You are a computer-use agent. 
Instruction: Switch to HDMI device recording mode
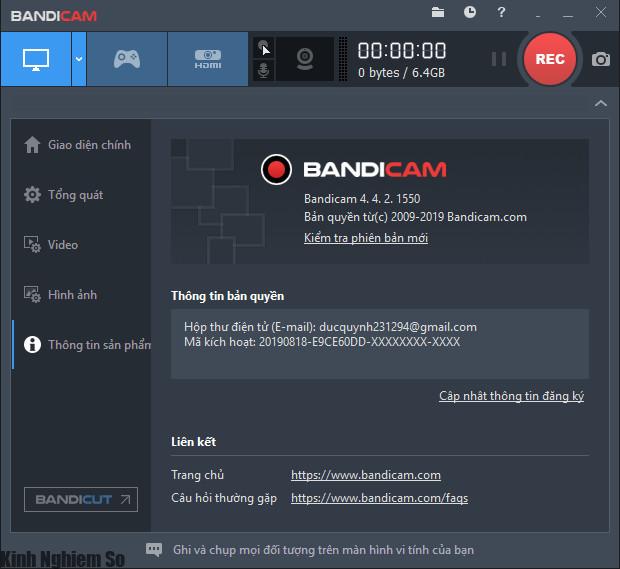[208, 59]
